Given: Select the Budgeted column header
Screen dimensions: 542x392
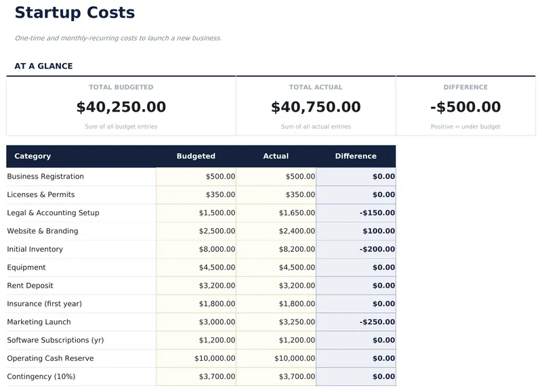Looking at the screenshot, I should tap(196, 156).
